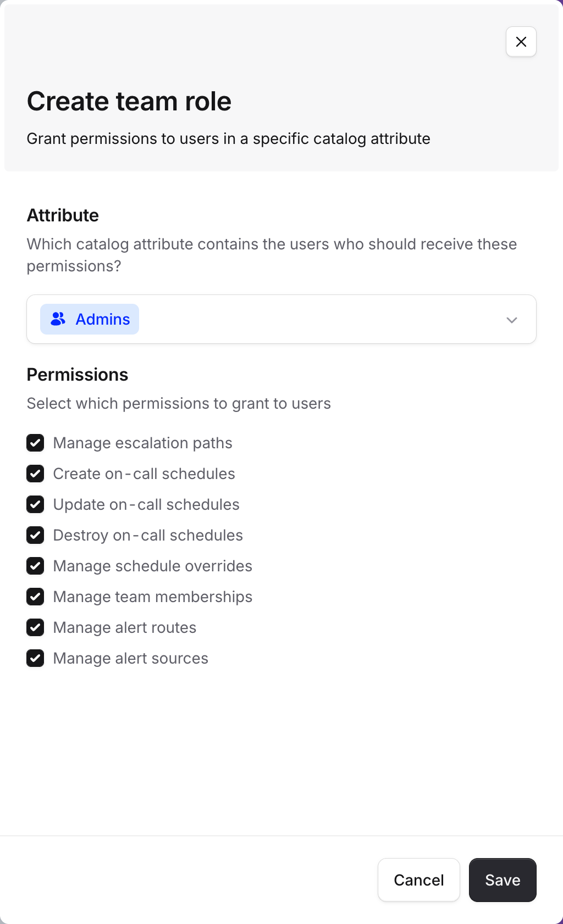Click the Create on-call schedules label
The height and width of the screenshot is (924, 563).
pyautogui.click(x=144, y=474)
